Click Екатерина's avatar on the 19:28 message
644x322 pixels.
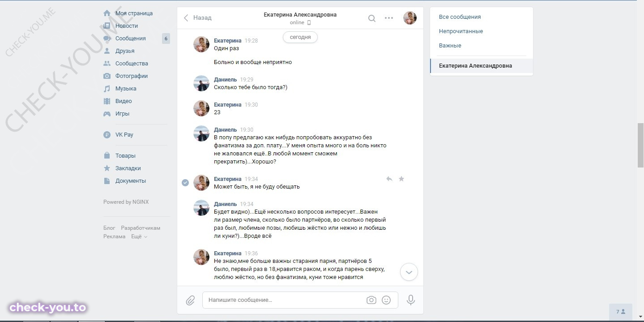(x=201, y=45)
